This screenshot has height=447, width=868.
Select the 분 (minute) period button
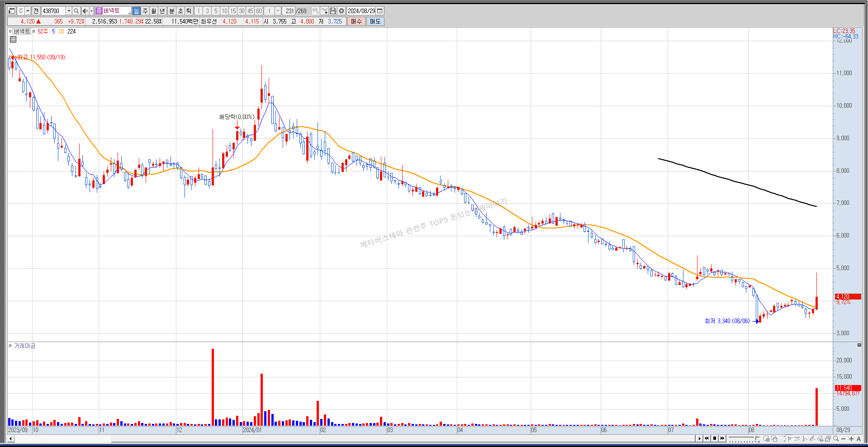171,11
